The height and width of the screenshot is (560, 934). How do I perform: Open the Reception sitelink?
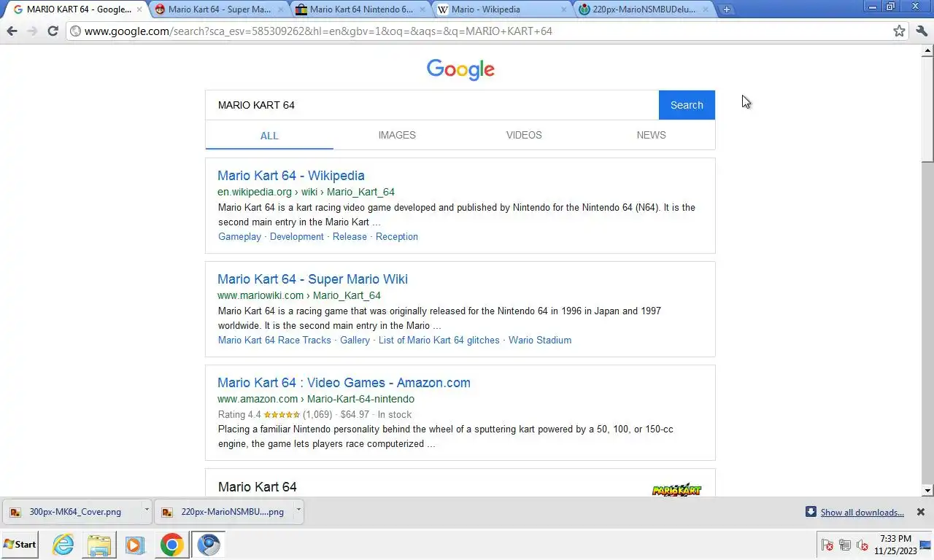(397, 236)
